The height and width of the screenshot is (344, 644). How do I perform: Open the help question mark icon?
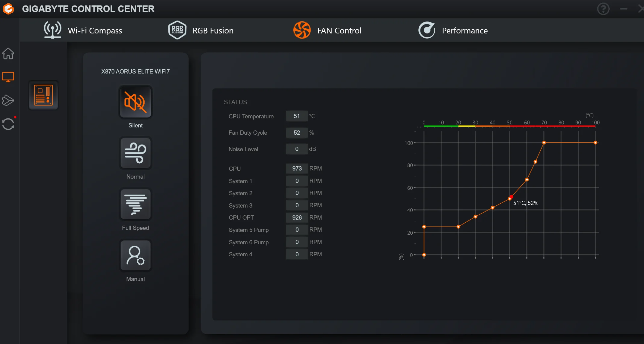click(x=603, y=9)
